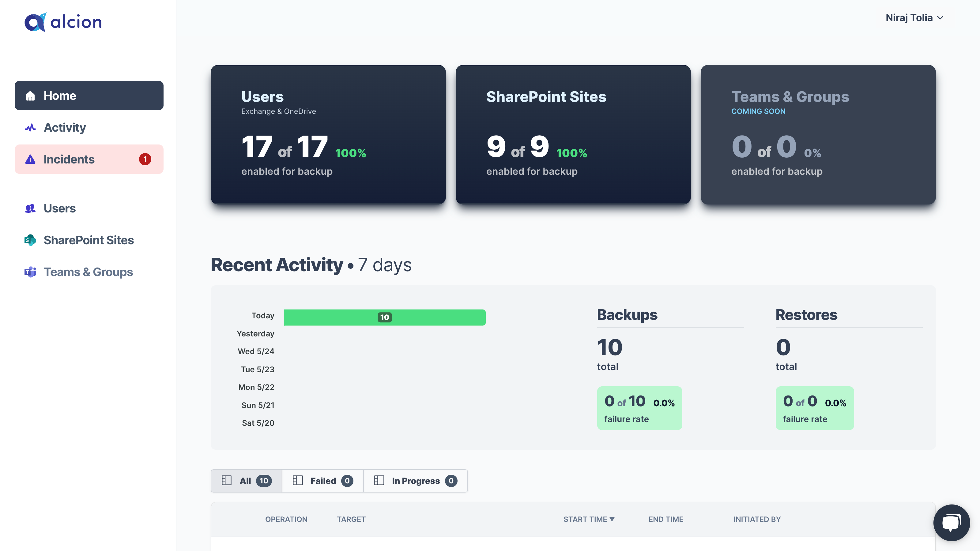Open the Users backup summary card
Image resolution: width=980 pixels, height=551 pixels.
click(328, 134)
